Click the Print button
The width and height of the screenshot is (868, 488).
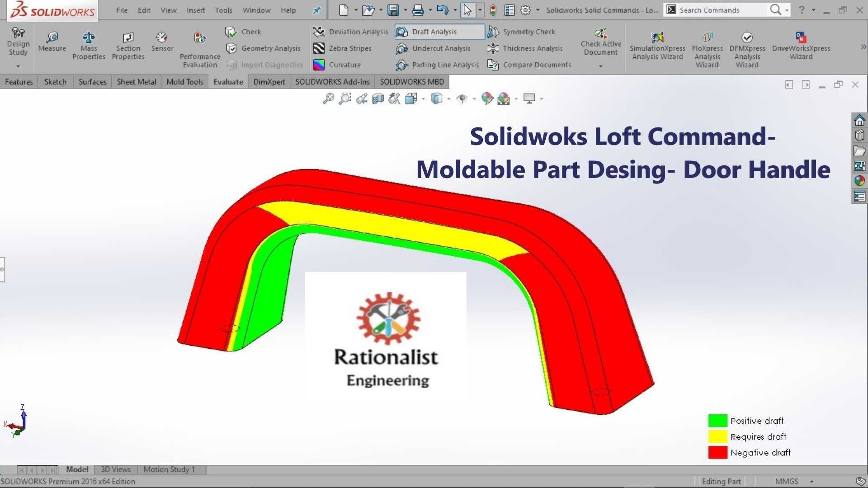tap(418, 10)
